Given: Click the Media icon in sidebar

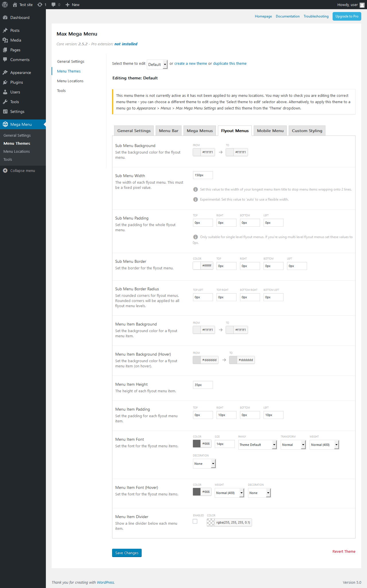Looking at the screenshot, I should point(5,40).
